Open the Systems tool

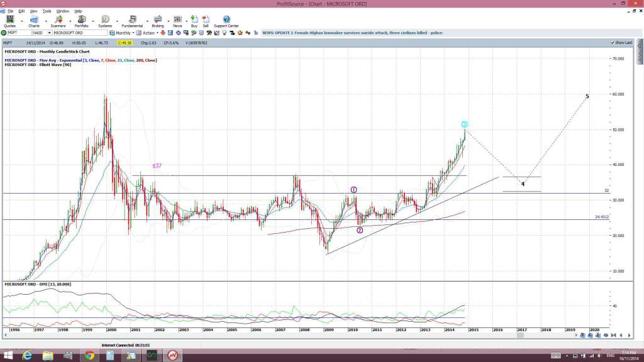coord(105,21)
